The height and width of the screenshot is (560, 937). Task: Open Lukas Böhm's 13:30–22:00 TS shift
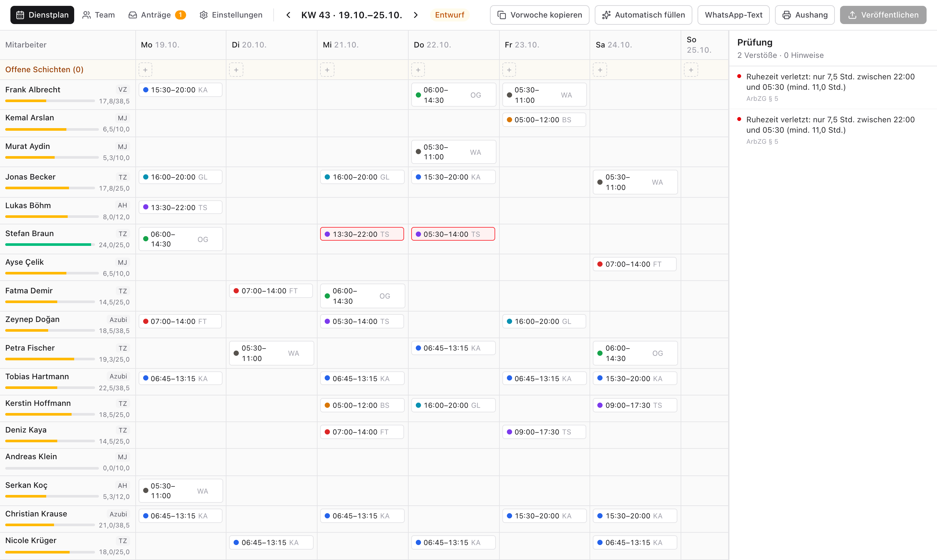(x=180, y=207)
